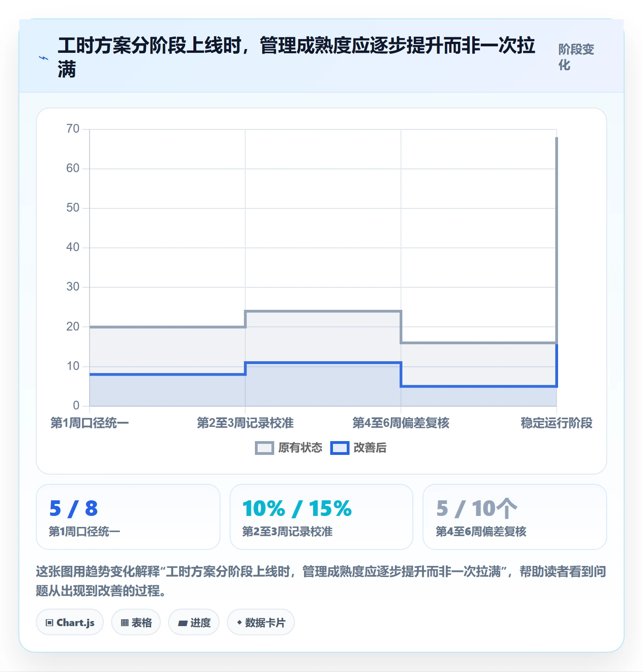This screenshot has height=672, width=643.
Task: Click the y-axis value 70
Action: 73,129
